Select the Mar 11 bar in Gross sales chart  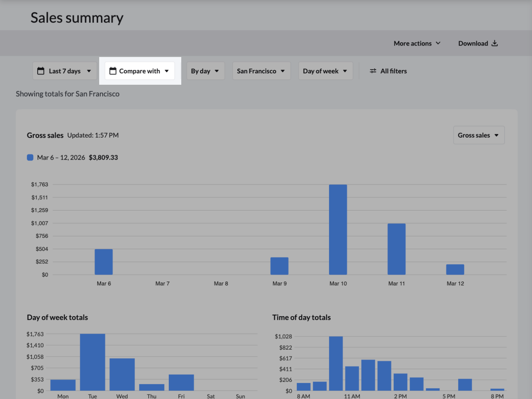click(396, 249)
